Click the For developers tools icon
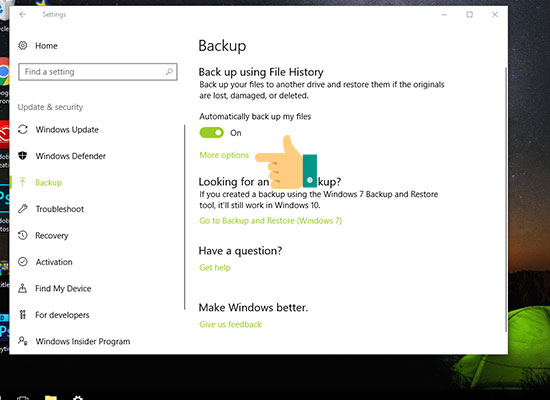 click(23, 315)
